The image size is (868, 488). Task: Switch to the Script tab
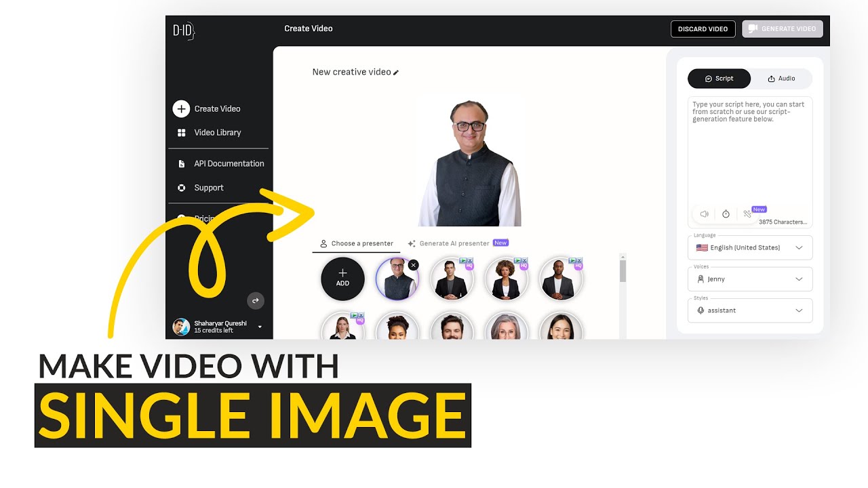tap(719, 79)
